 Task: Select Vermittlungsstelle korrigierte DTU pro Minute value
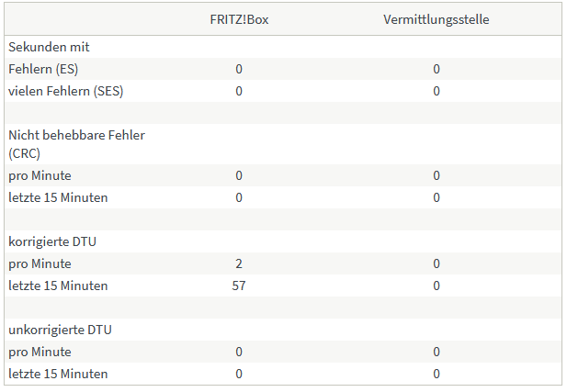pyautogui.click(x=437, y=263)
